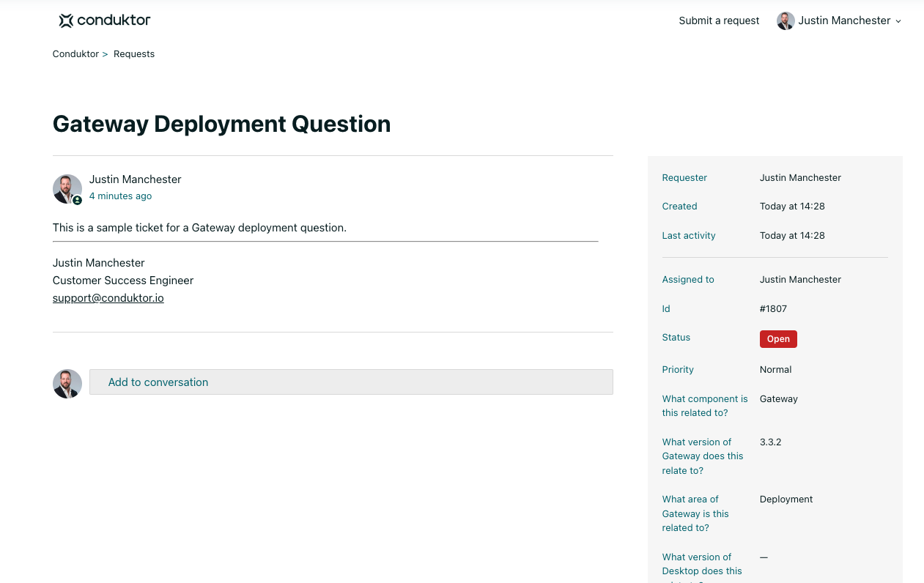This screenshot has height=583, width=924.
Task: Click the ticket Id value #1807
Action: click(x=773, y=309)
